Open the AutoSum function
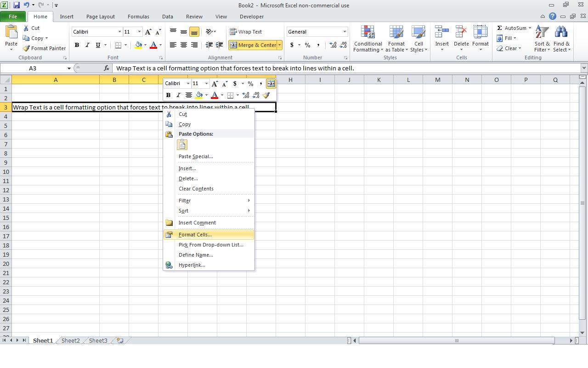The width and height of the screenshot is (588, 368). coord(511,28)
